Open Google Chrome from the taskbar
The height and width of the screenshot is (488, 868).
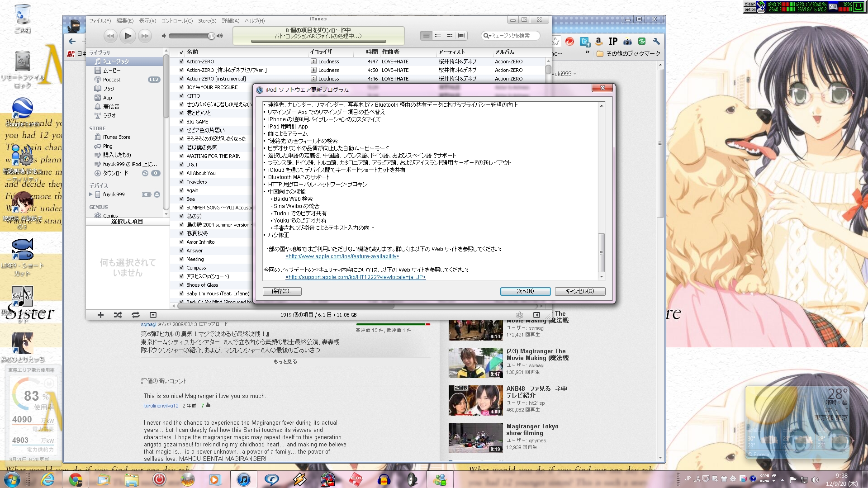pyautogui.click(x=76, y=479)
